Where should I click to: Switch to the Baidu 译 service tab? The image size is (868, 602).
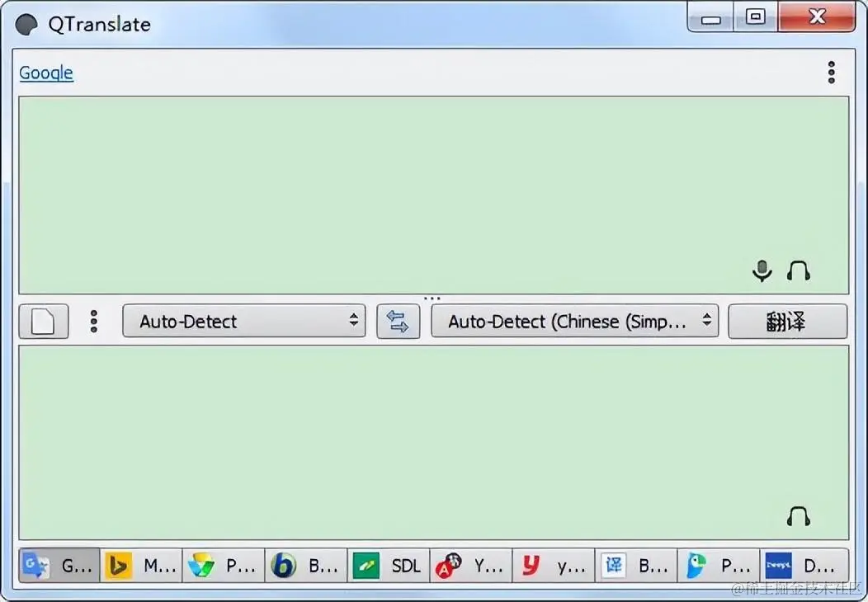636,566
